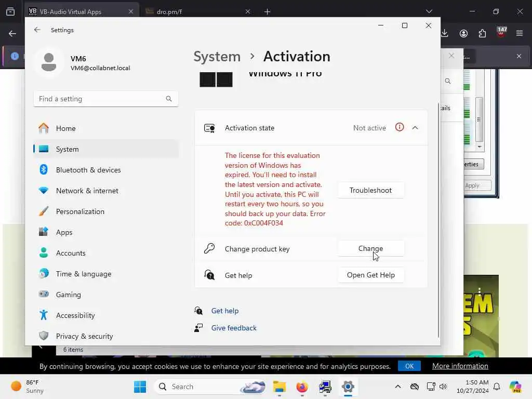Open Windows Start menu

140,387
